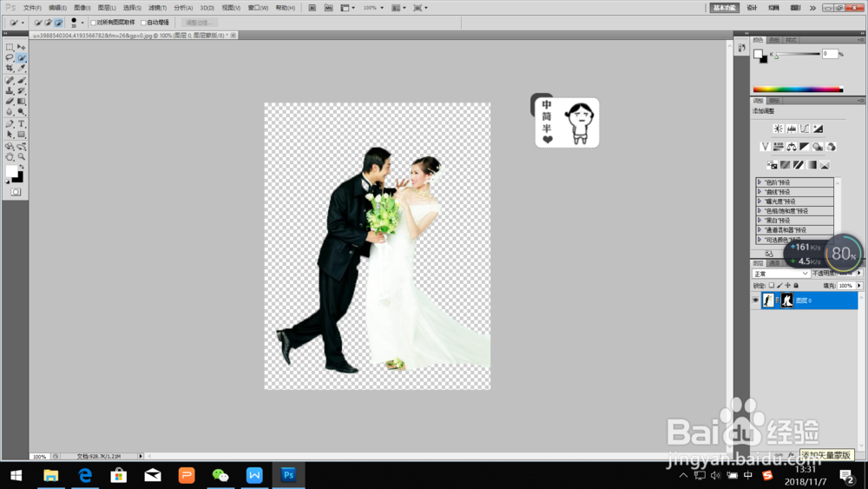The width and height of the screenshot is (868, 489).
Task: Select the 3D Rotate tool
Action: pyautogui.click(x=10, y=147)
